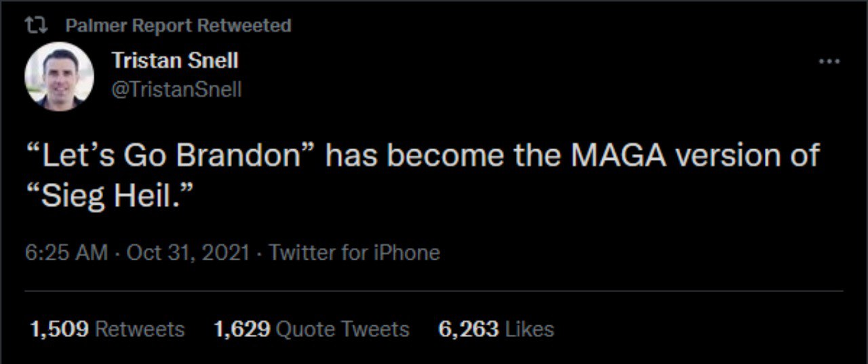Click the "6:25 AM" timestamp
Image resolution: width=868 pixels, height=364 pixels.
[66, 253]
